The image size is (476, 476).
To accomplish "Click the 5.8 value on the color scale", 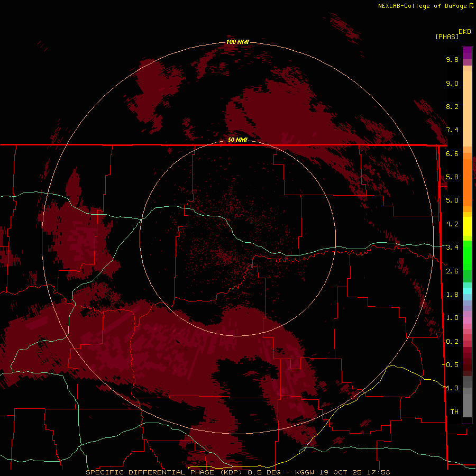I will click(452, 177).
